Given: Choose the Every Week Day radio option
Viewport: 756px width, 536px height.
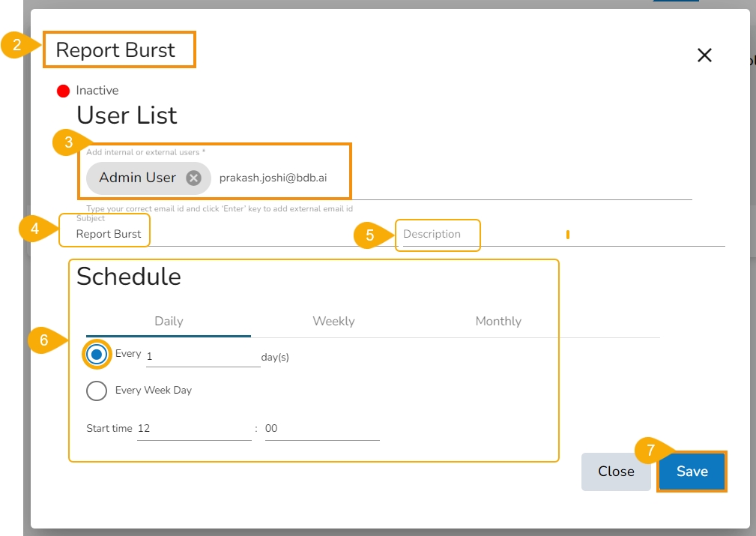Looking at the screenshot, I should [x=97, y=391].
